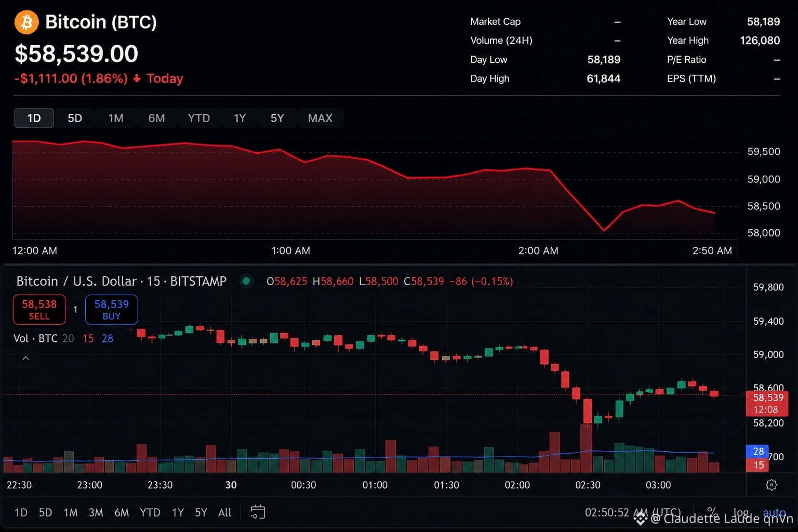Select the 5D range tab
The width and height of the screenshot is (798, 532).
(75, 118)
